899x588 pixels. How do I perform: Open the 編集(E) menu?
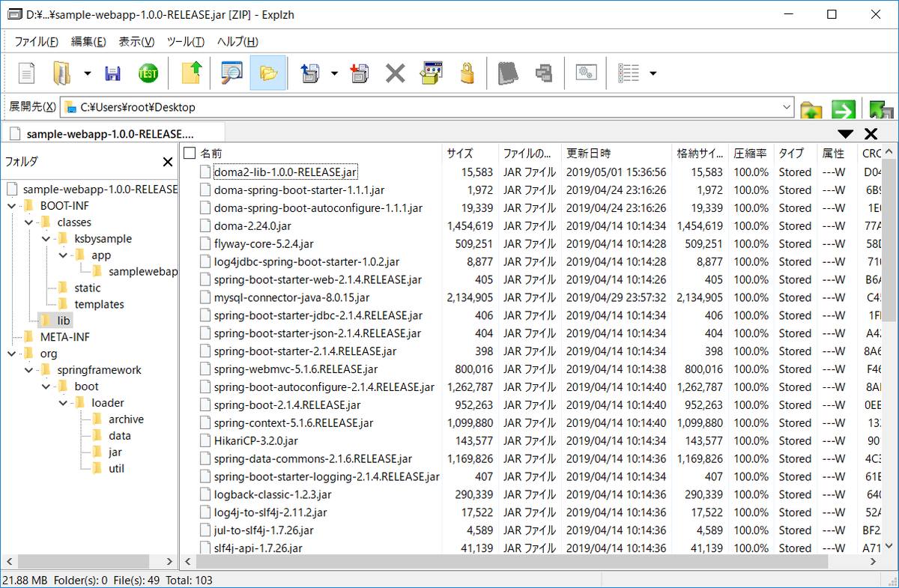click(x=88, y=41)
